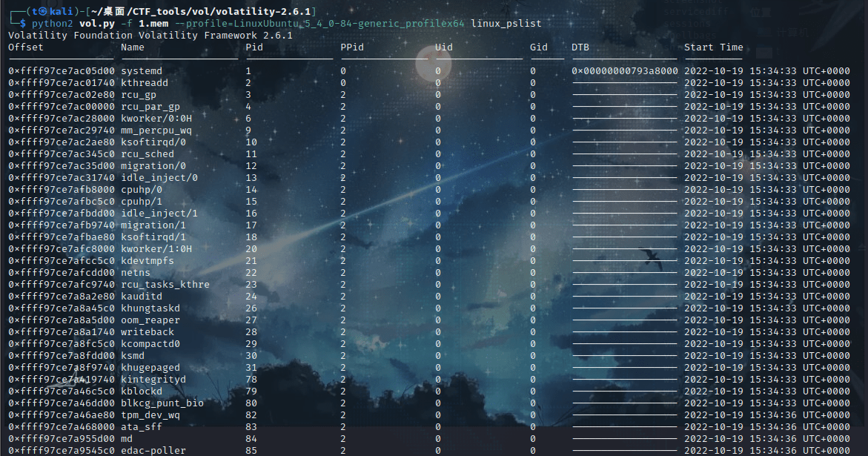Click the ksoftirqd/1 process name
868x456 pixels.
[x=153, y=237]
